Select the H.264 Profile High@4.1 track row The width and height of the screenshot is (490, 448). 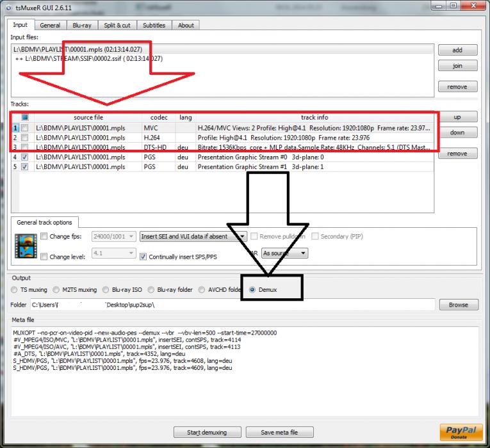223,138
